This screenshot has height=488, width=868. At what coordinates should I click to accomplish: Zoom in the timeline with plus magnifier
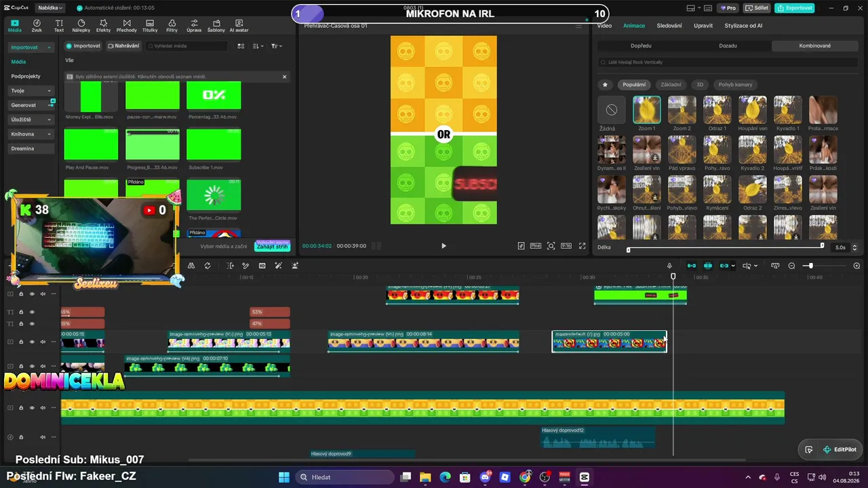(856, 266)
